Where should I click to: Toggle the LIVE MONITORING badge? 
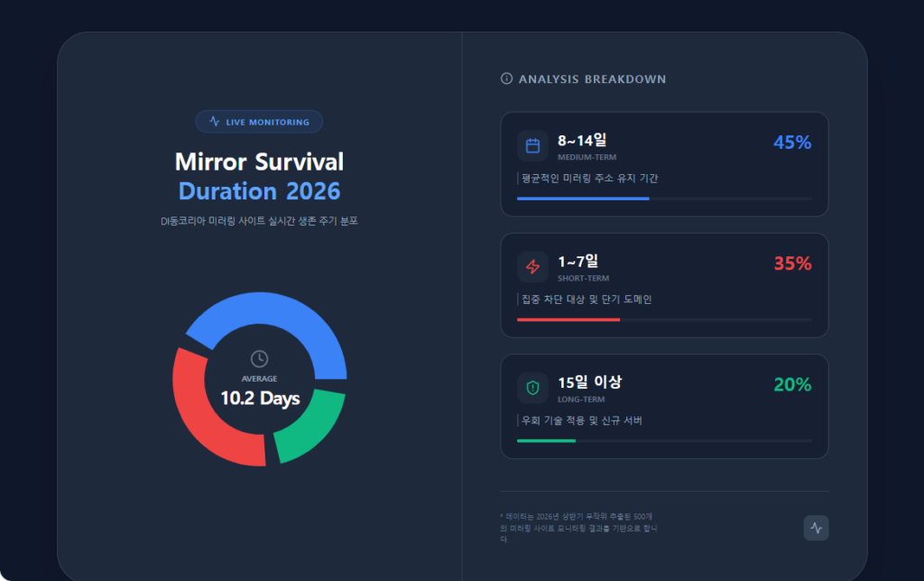tap(259, 122)
